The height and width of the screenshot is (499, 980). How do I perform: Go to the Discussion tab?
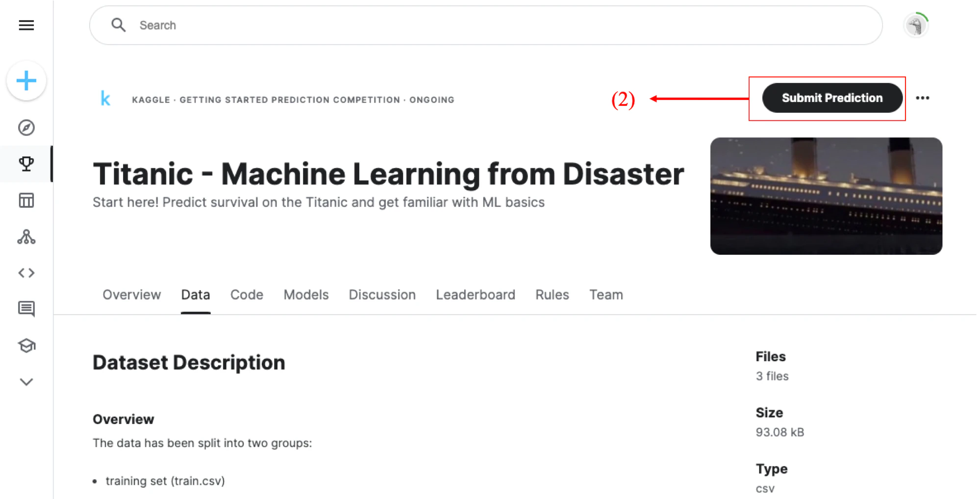pyautogui.click(x=382, y=295)
